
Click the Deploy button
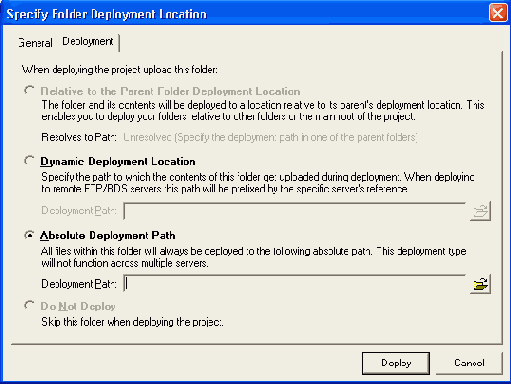click(396, 363)
